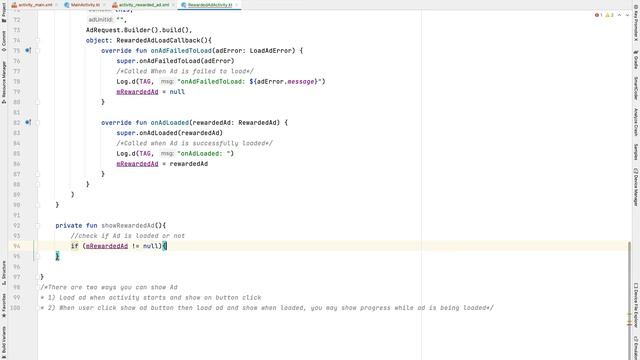Screen dimensions: 640x360
Task: Open the activity_rewarded_ad.xml tab
Action: (144, 5)
